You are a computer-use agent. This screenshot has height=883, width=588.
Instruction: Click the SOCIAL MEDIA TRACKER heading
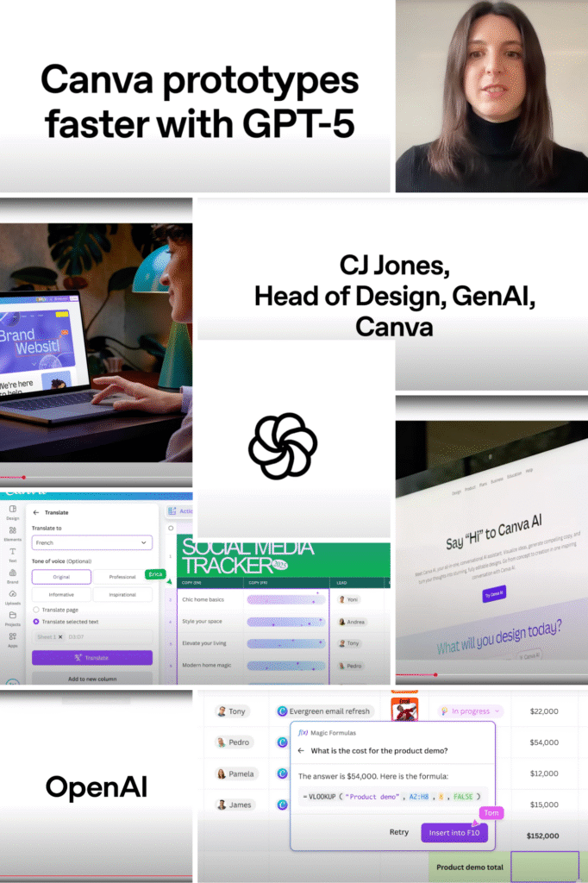tap(247, 556)
